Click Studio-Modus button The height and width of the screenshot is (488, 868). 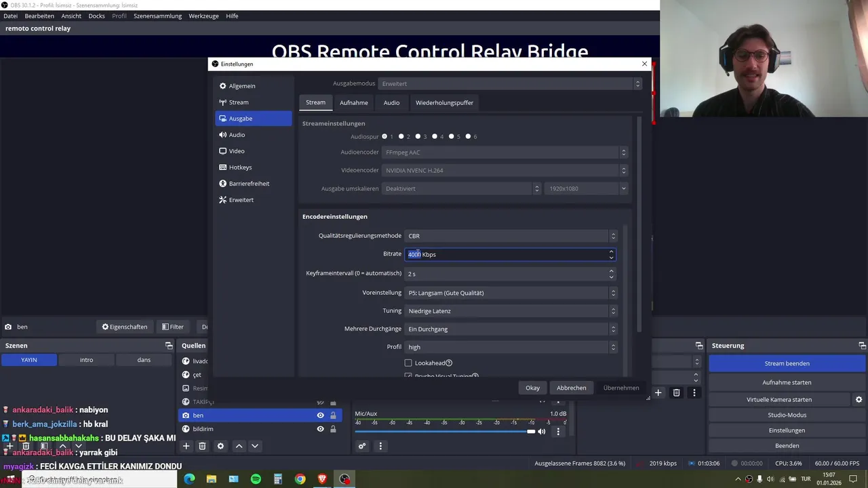point(787,415)
